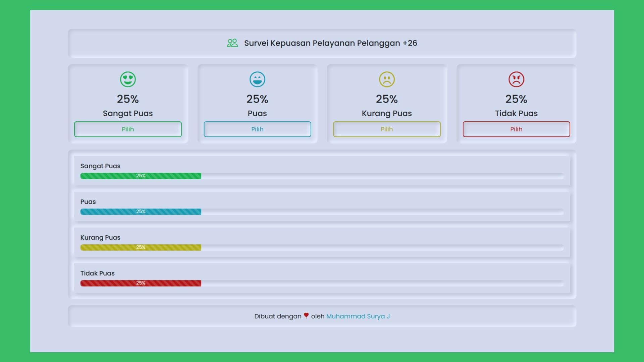This screenshot has width=644, height=362.
Task: Click the Tidak Puas card heading text
Action: [x=516, y=113]
